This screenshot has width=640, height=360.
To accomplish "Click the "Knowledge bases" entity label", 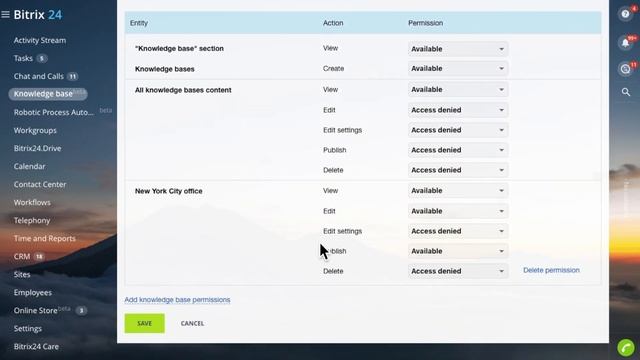I will (164, 69).
